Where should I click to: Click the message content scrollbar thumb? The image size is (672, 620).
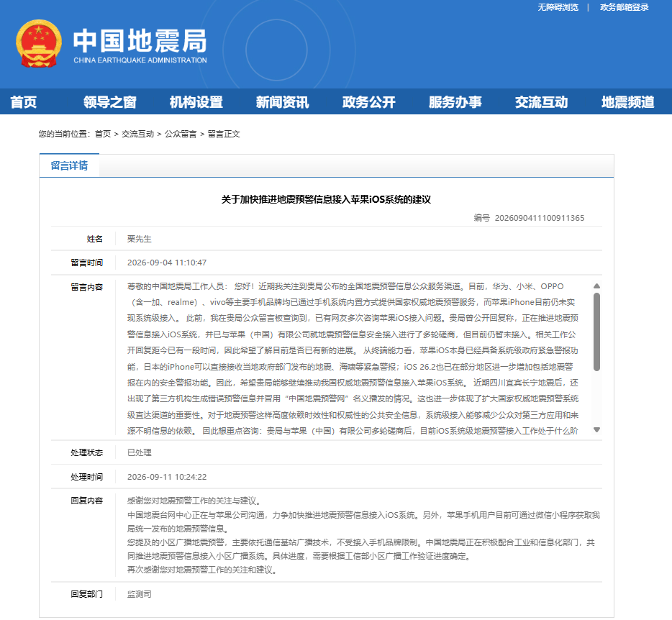[x=596, y=332]
